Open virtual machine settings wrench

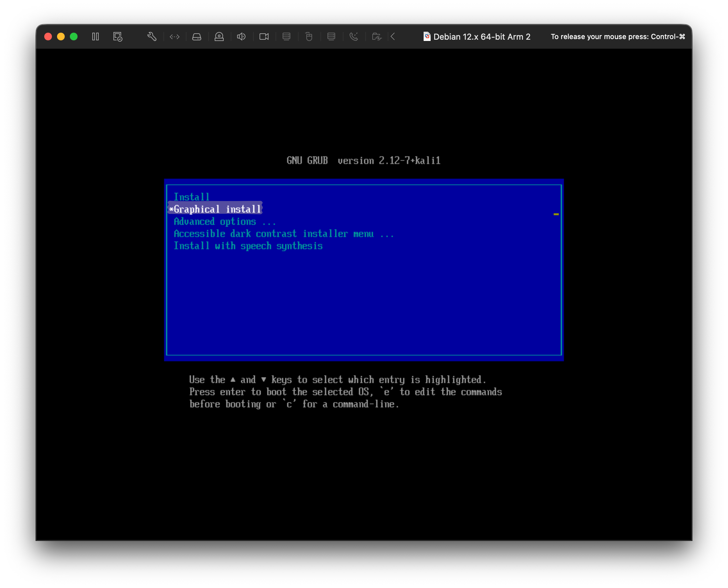pos(152,37)
